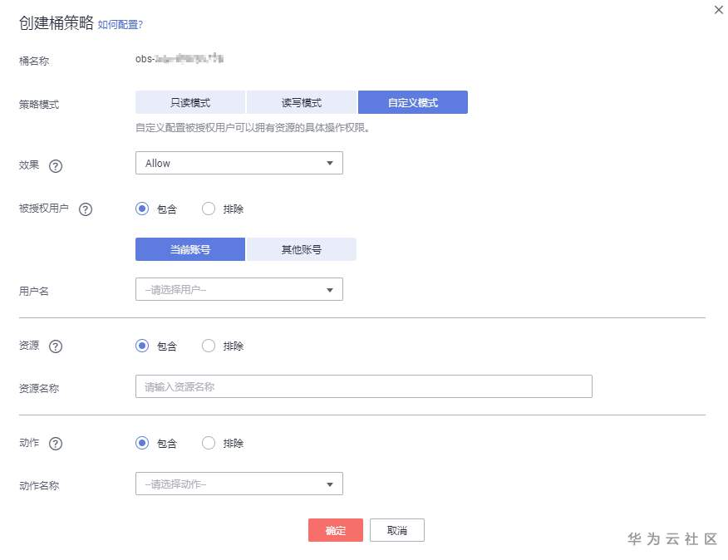This screenshot has width=728, height=560.
Task: Click the 确定 button
Action: click(x=336, y=530)
